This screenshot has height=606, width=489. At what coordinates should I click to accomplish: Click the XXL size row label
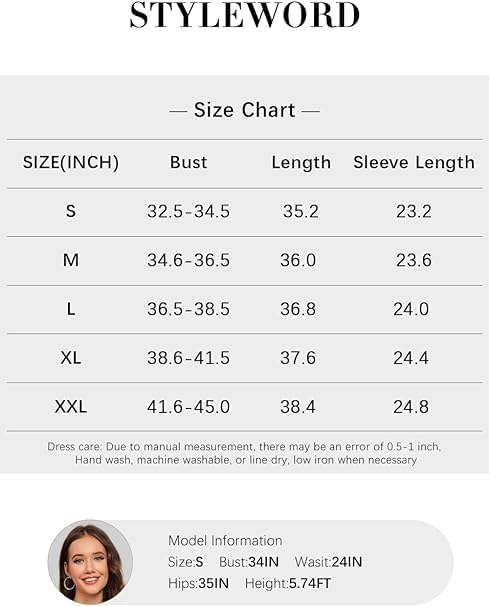point(71,407)
